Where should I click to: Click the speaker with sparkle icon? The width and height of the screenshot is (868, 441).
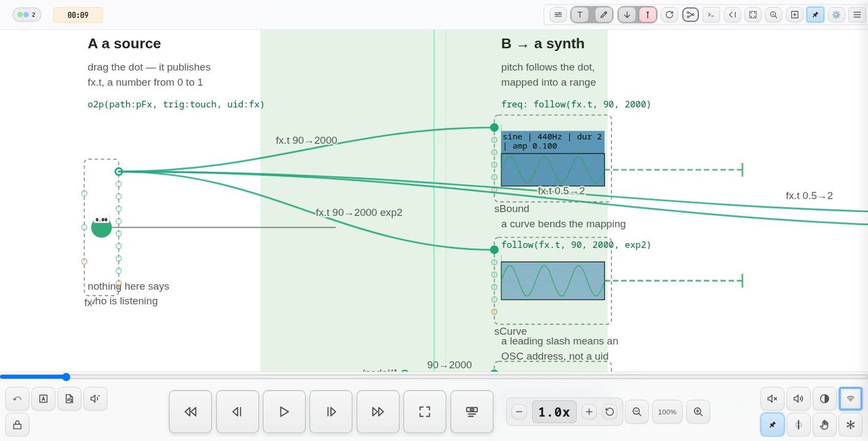click(x=95, y=399)
